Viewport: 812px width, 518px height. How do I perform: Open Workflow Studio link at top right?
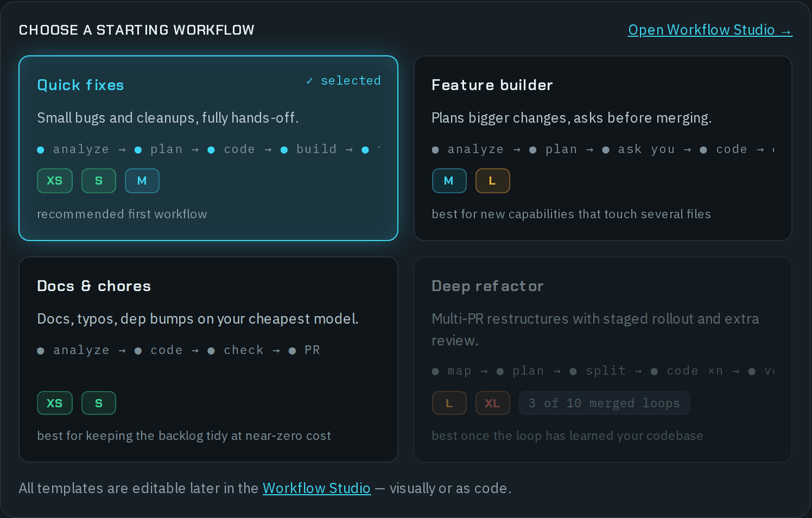pyautogui.click(x=710, y=30)
